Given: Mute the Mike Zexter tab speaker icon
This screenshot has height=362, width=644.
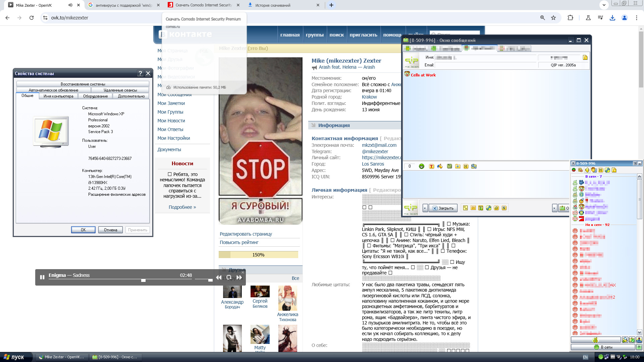Looking at the screenshot, I should (x=70, y=5).
